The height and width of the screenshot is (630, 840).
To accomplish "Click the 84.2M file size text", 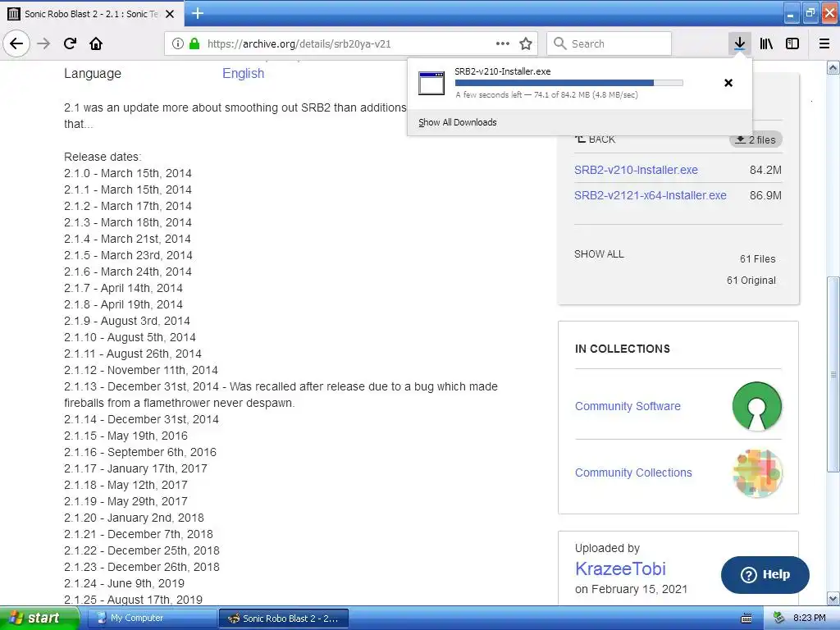I will coord(765,170).
